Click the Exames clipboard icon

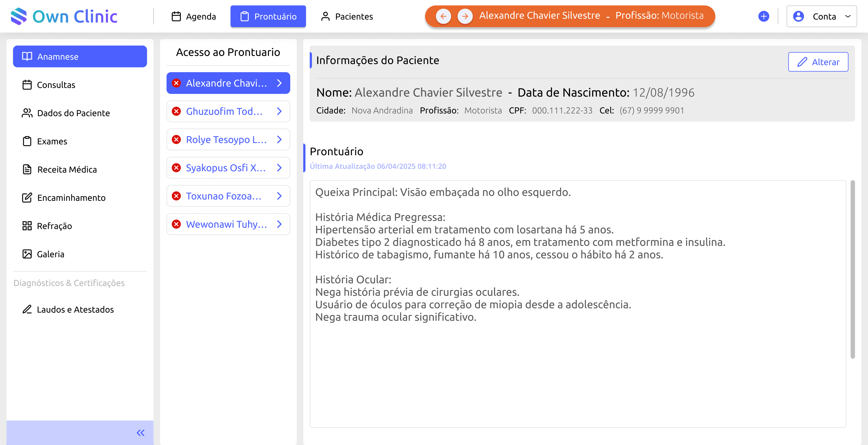point(27,141)
